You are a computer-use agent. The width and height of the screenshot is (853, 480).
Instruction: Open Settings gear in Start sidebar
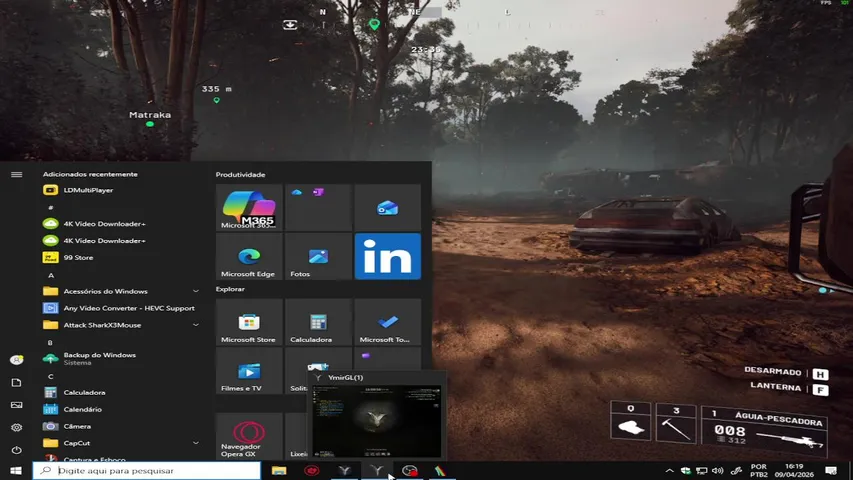pos(16,428)
